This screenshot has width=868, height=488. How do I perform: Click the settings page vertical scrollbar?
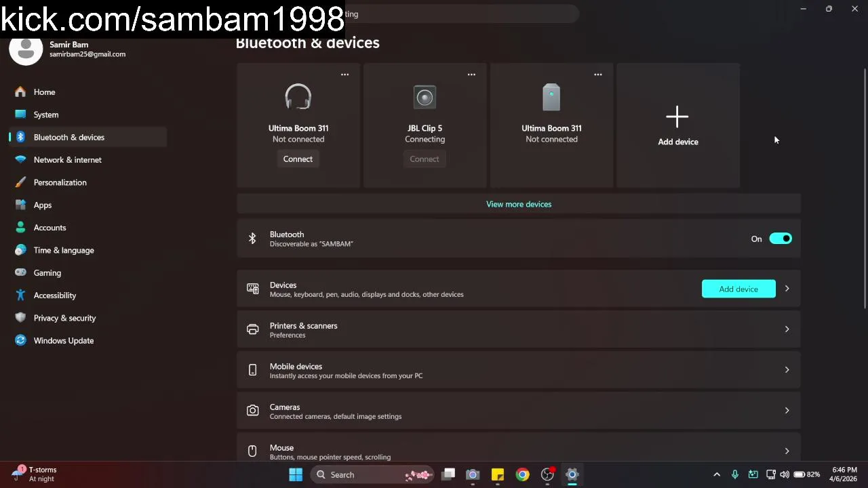click(x=864, y=188)
